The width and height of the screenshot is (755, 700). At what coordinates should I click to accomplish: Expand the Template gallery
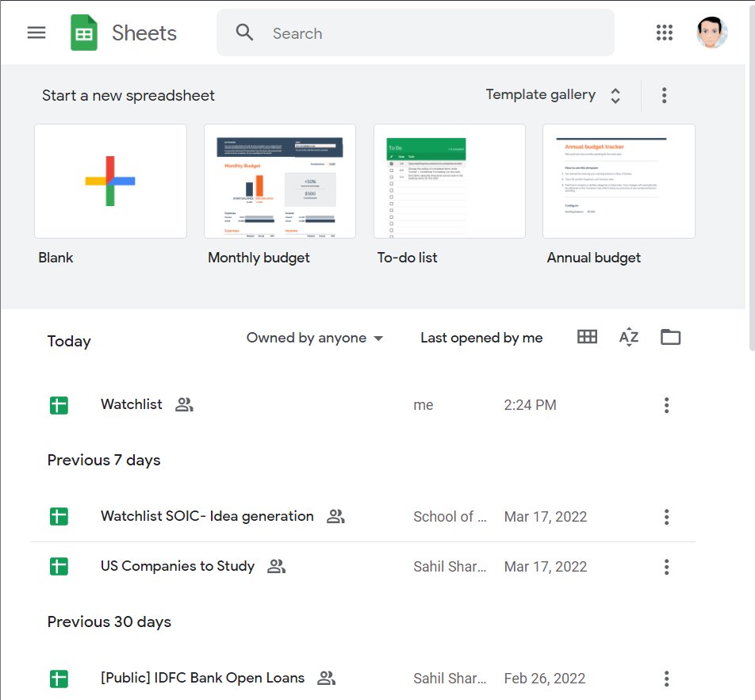tap(553, 95)
